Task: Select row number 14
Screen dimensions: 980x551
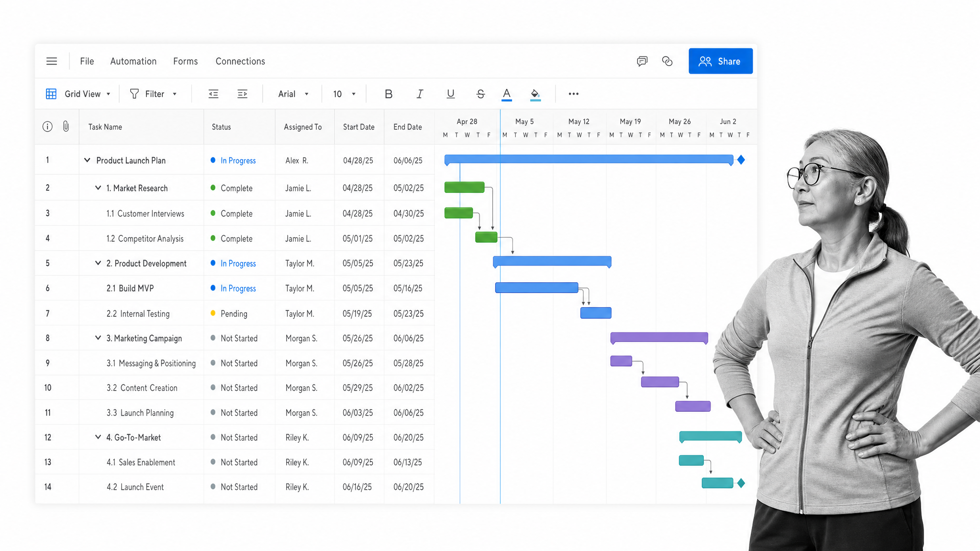Action: click(x=48, y=487)
